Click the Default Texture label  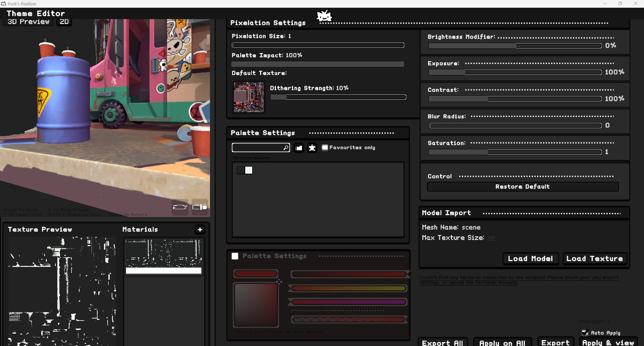pos(259,73)
